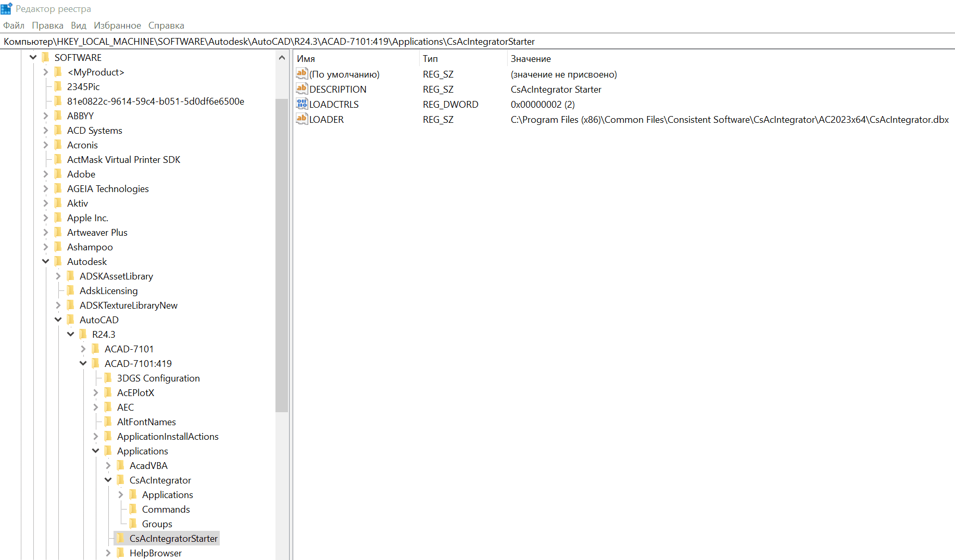Click the Registry Editor app icon in title bar
The width and height of the screenshot is (955, 560).
(6, 8)
